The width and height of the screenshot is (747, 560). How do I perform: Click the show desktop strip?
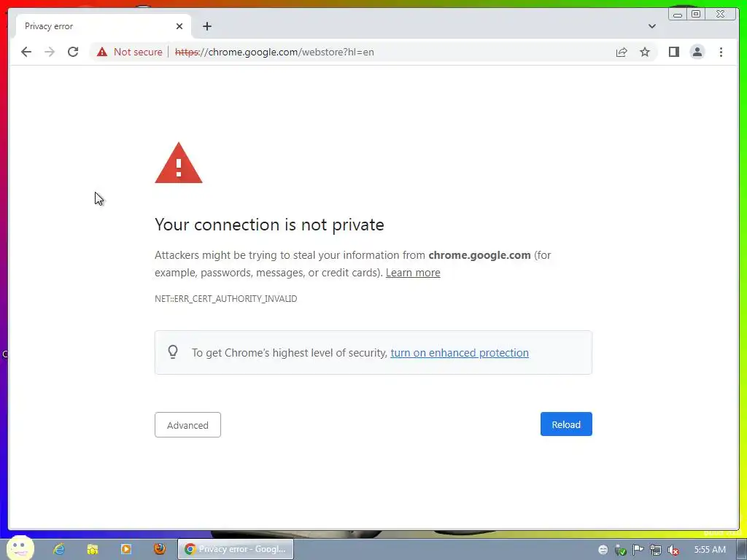(x=742, y=550)
